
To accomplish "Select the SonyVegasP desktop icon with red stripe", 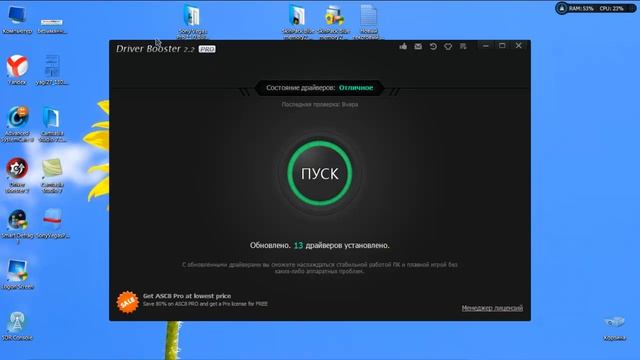I will point(52,224).
